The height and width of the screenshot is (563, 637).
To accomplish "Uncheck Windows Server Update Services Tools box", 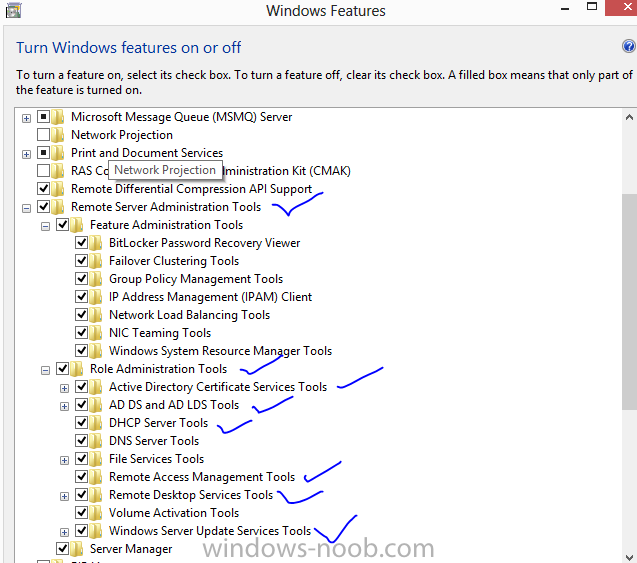I will [82, 530].
